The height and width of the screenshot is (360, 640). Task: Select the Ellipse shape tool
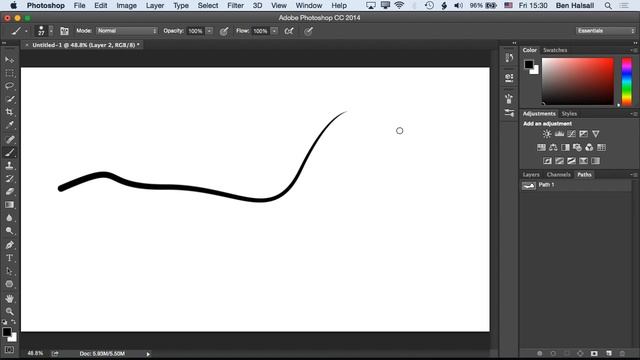pos(9,284)
